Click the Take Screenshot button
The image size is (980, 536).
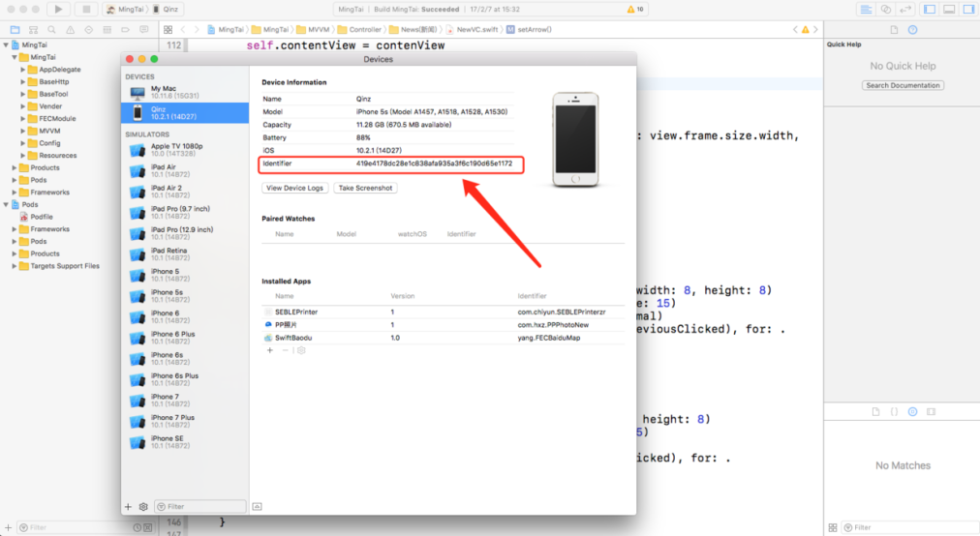tap(366, 188)
